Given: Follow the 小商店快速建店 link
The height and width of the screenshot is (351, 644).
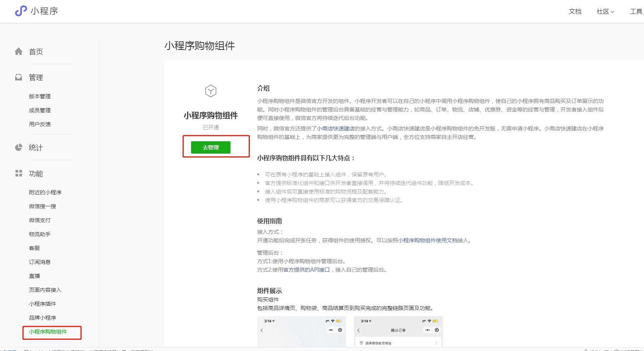Looking at the screenshot, I should (336, 128).
